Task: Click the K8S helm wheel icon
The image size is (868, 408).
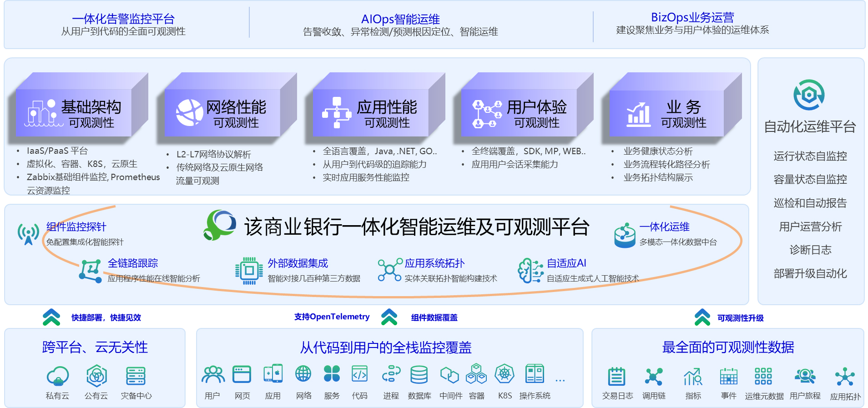Action: [x=505, y=374]
